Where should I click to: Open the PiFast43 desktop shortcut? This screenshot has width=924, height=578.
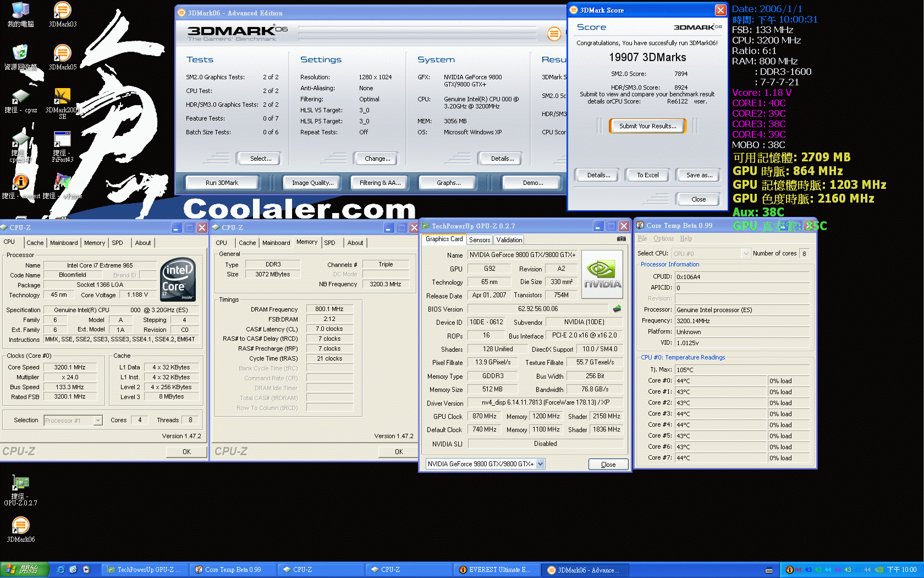click(62, 146)
